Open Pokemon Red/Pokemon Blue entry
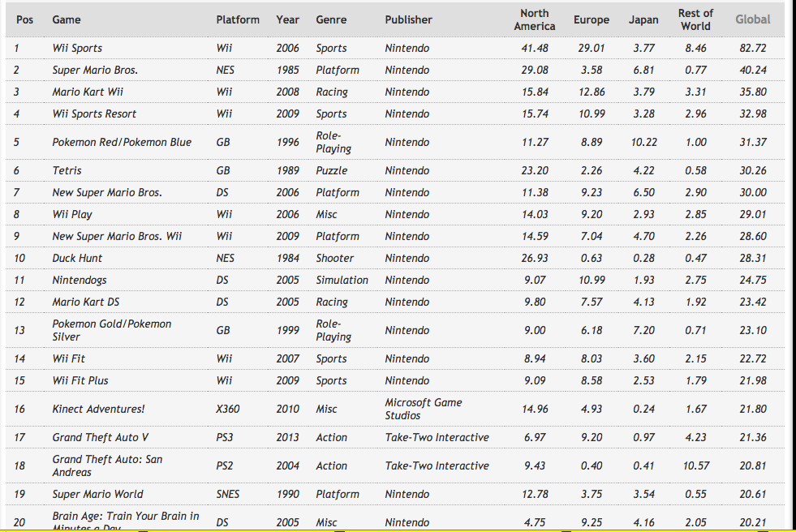The image size is (796, 532). point(122,143)
